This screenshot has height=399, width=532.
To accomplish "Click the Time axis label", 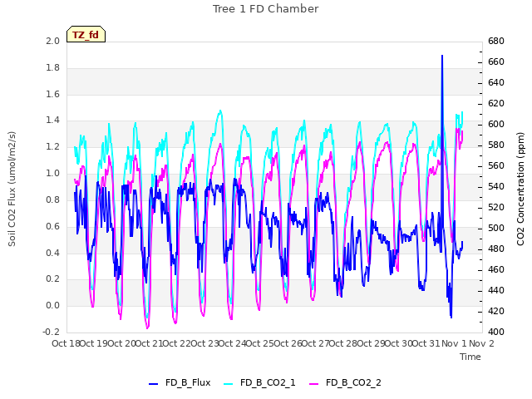I will click(x=470, y=357).
